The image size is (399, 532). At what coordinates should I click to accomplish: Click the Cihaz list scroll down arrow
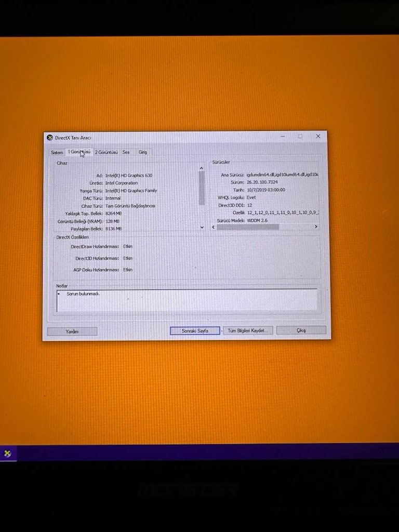202,228
